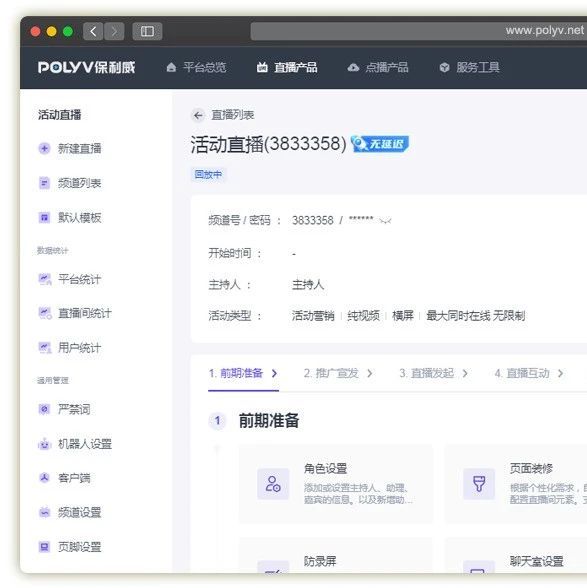
Task: Open the 防录屏 card
Action: pos(336,556)
